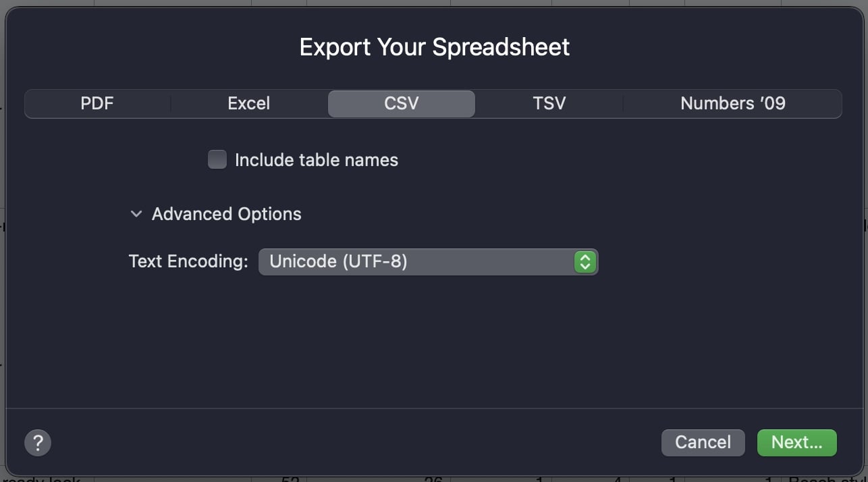Image resolution: width=868 pixels, height=482 pixels.
Task: Click the cell showing 52 behind the dialog
Action: pyautogui.click(x=290, y=479)
